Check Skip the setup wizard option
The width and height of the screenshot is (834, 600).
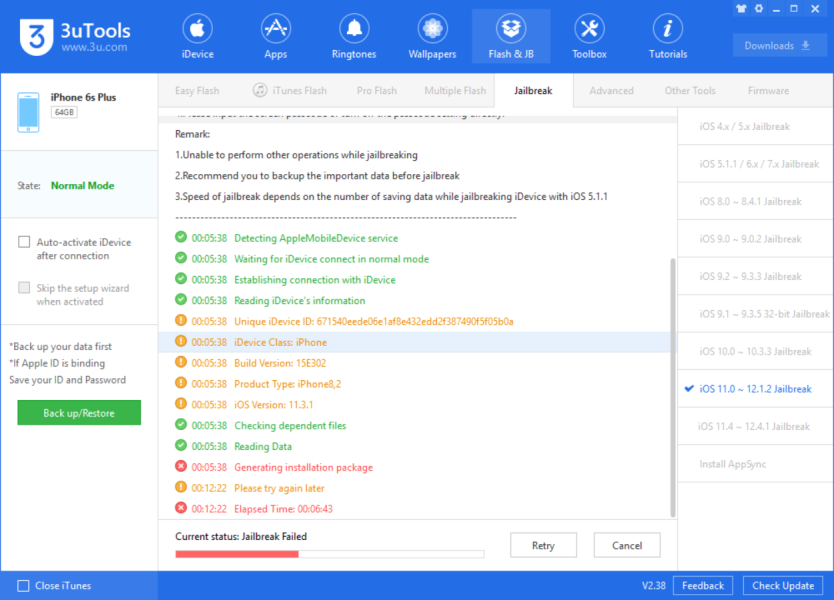click(24, 289)
